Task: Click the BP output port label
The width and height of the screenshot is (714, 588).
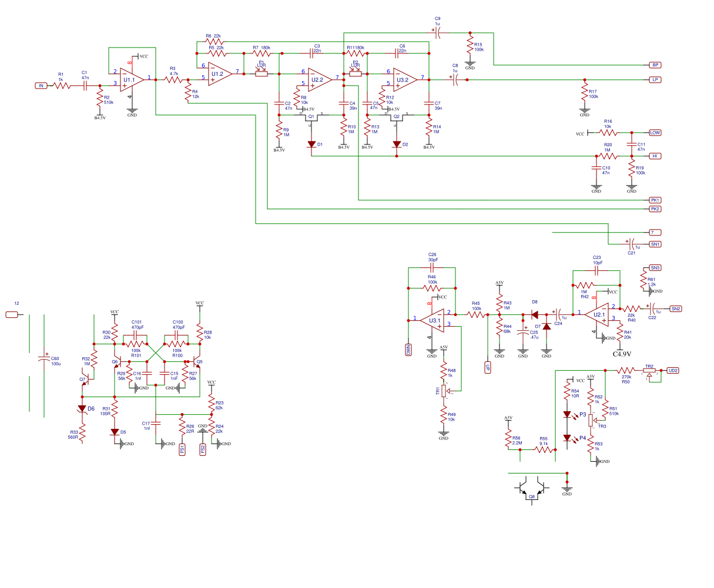Action: tap(654, 65)
